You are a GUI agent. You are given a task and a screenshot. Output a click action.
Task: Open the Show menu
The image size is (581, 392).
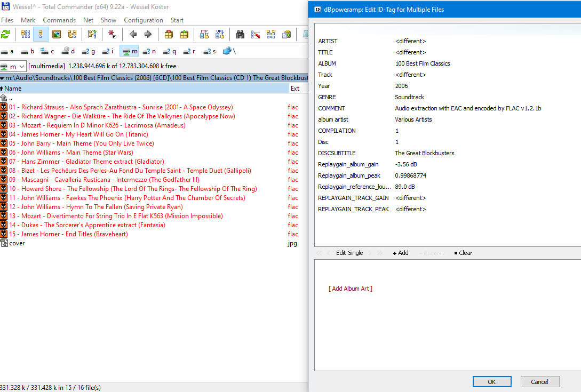108,20
